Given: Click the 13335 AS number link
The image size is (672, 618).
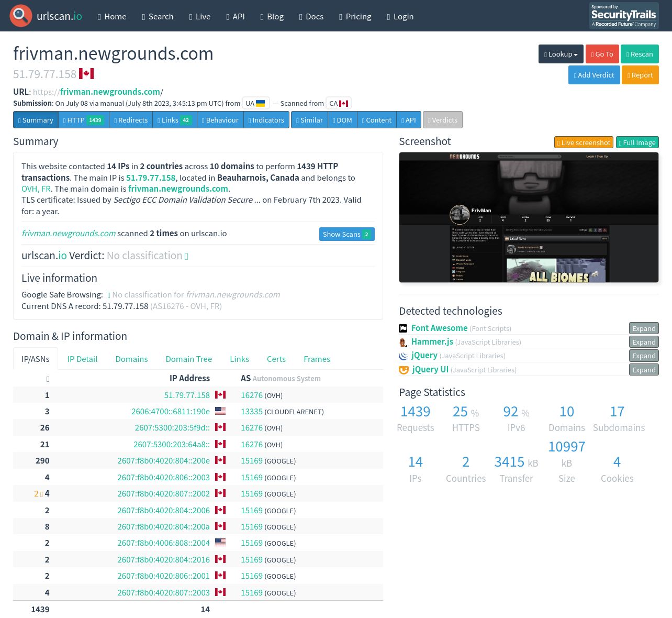Looking at the screenshot, I should 252,412.
